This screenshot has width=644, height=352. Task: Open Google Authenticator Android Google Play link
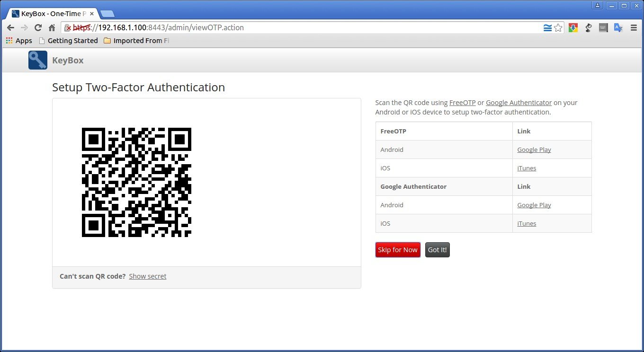[534, 205]
